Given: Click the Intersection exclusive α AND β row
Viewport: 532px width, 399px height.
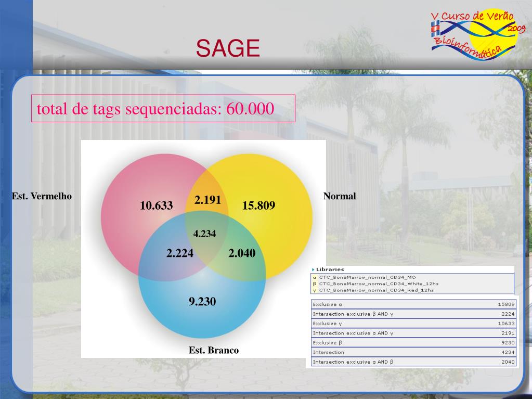Looking at the screenshot, I should click(413, 362).
